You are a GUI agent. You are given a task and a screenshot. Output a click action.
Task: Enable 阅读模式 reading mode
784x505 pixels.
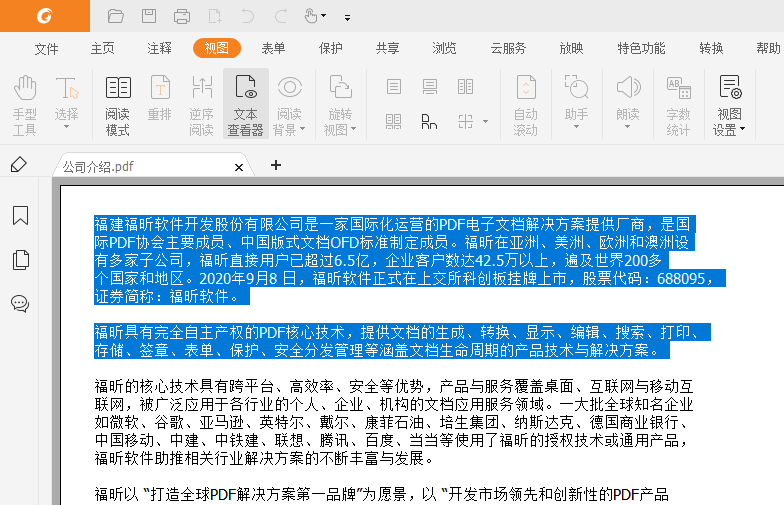118,105
